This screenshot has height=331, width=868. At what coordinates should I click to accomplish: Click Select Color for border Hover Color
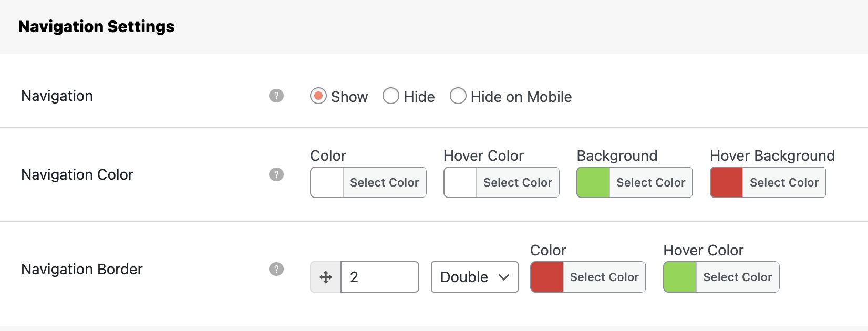pos(737,277)
